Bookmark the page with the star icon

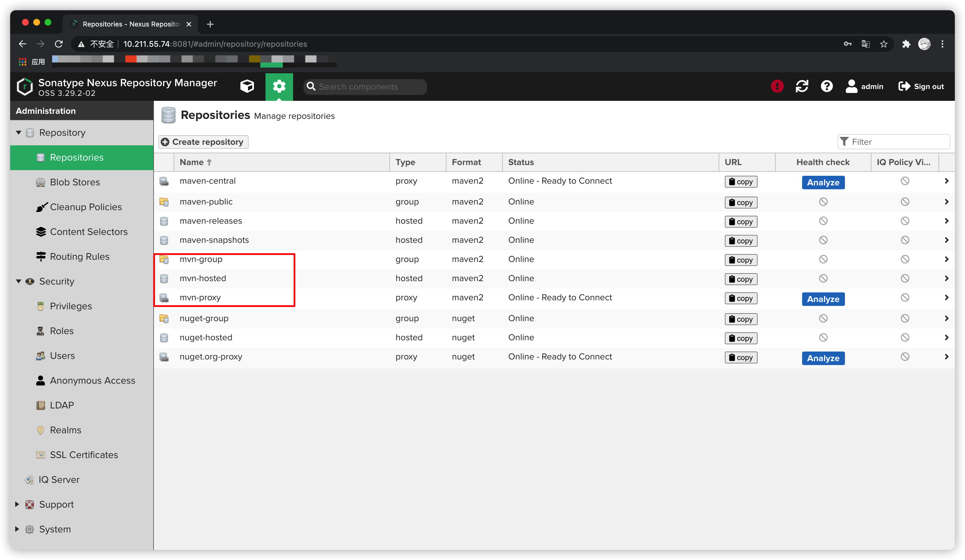(884, 44)
